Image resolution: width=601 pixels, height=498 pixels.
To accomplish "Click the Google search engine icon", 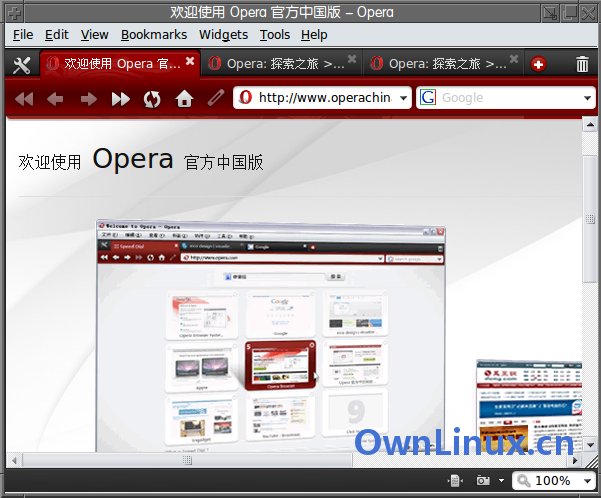I will pyautogui.click(x=428, y=97).
